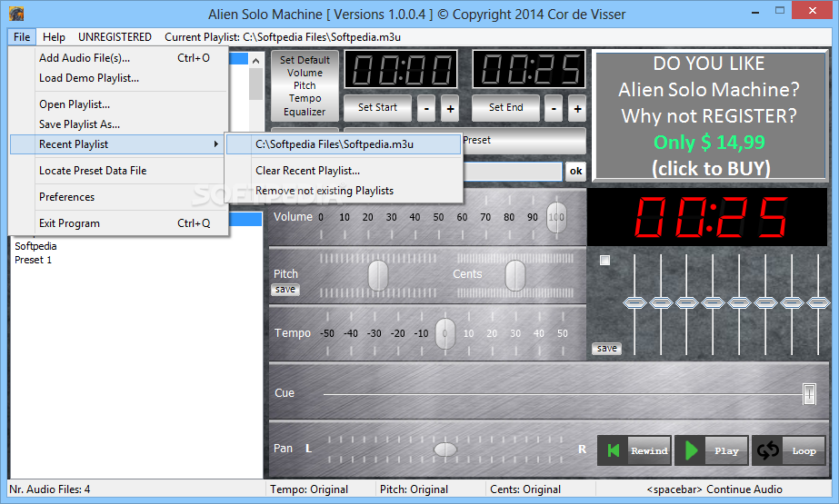Click the Cue slider handle

(x=809, y=394)
